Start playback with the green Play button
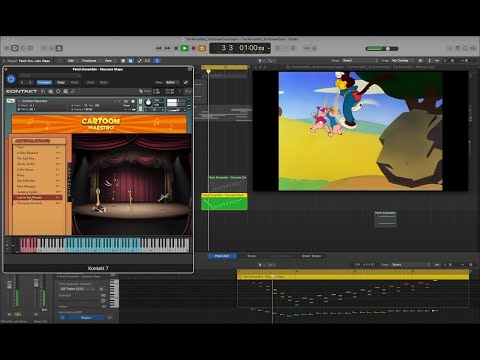This screenshot has height=360, width=480. click(x=184, y=48)
